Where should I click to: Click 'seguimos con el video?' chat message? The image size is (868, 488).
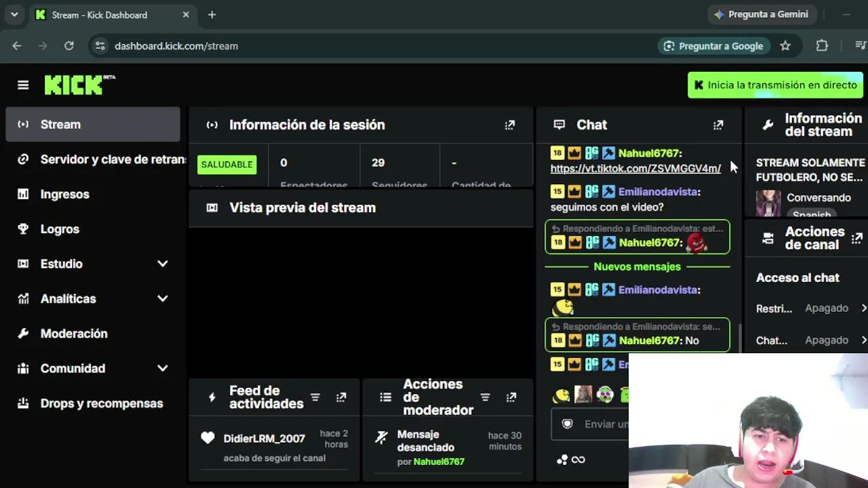[607, 207]
